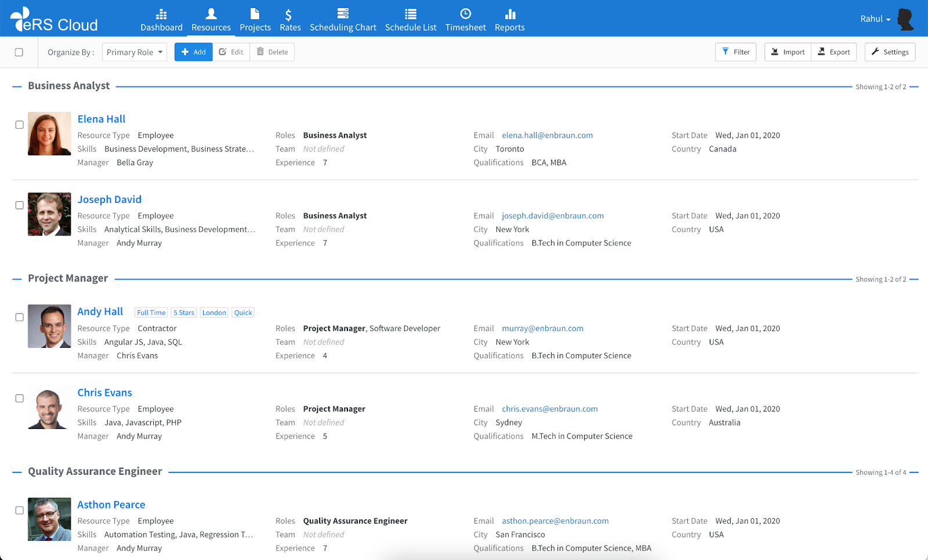Collapse the Business Analyst group
This screenshot has width=928, height=560.
[17, 86]
